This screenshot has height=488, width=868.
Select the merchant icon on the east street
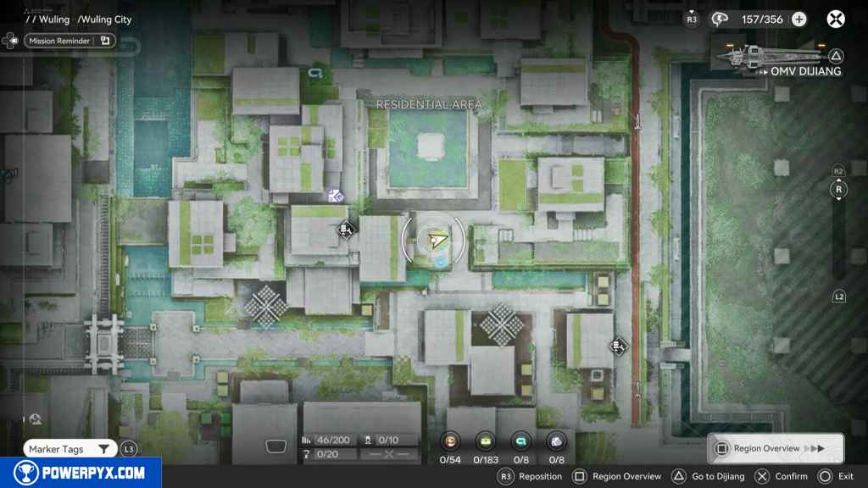tap(618, 345)
